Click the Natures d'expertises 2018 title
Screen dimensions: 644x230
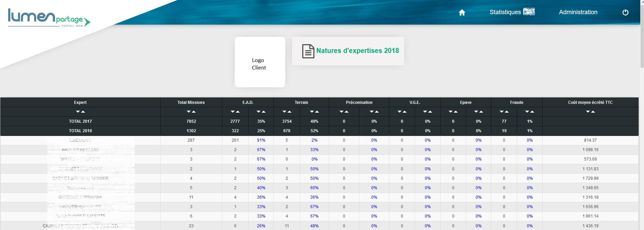[x=357, y=51]
